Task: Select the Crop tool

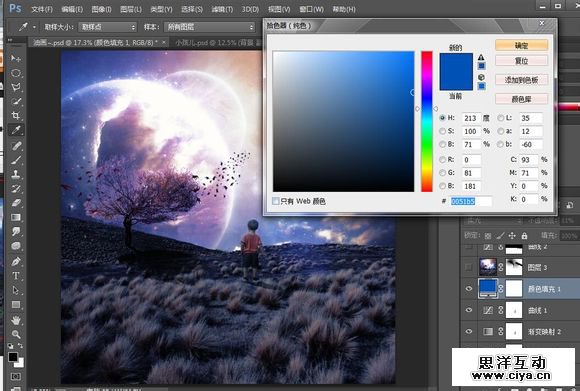Action: point(16,115)
